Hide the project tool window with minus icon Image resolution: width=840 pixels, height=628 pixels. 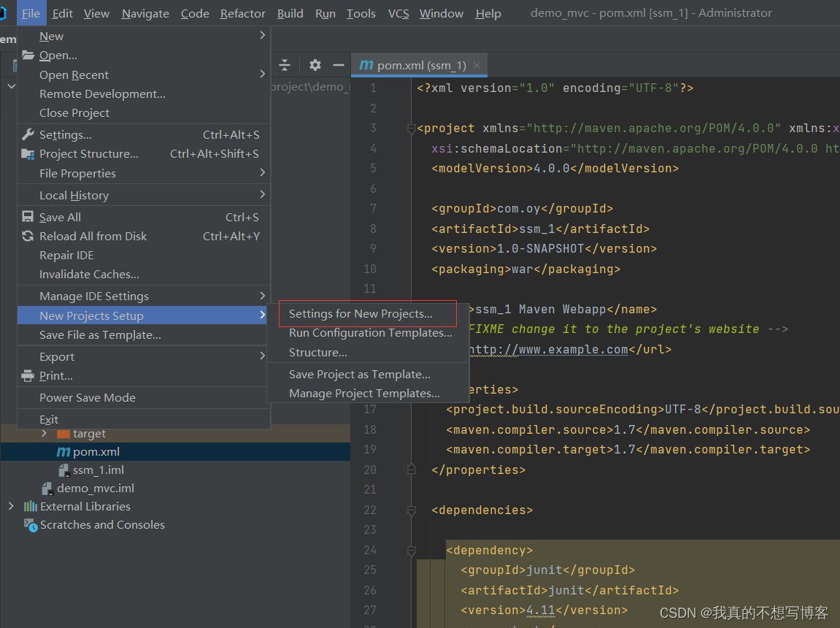pyautogui.click(x=338, y=66)
